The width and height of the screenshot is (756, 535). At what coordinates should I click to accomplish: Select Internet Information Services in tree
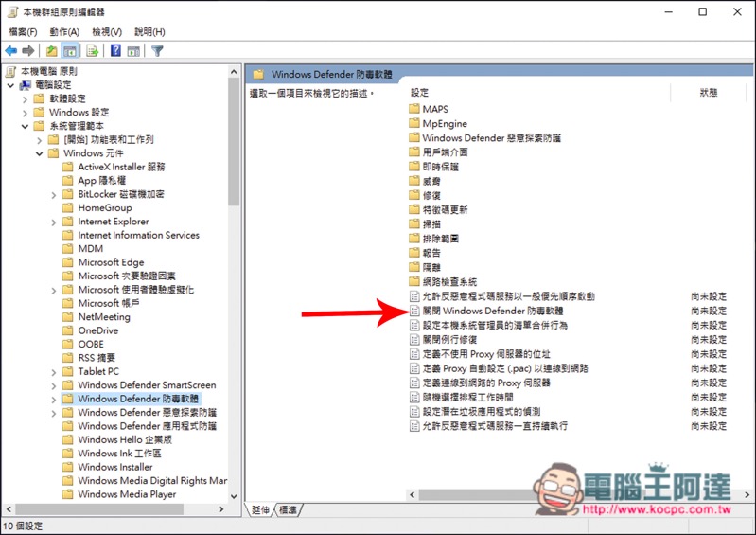tap(138, 235)
